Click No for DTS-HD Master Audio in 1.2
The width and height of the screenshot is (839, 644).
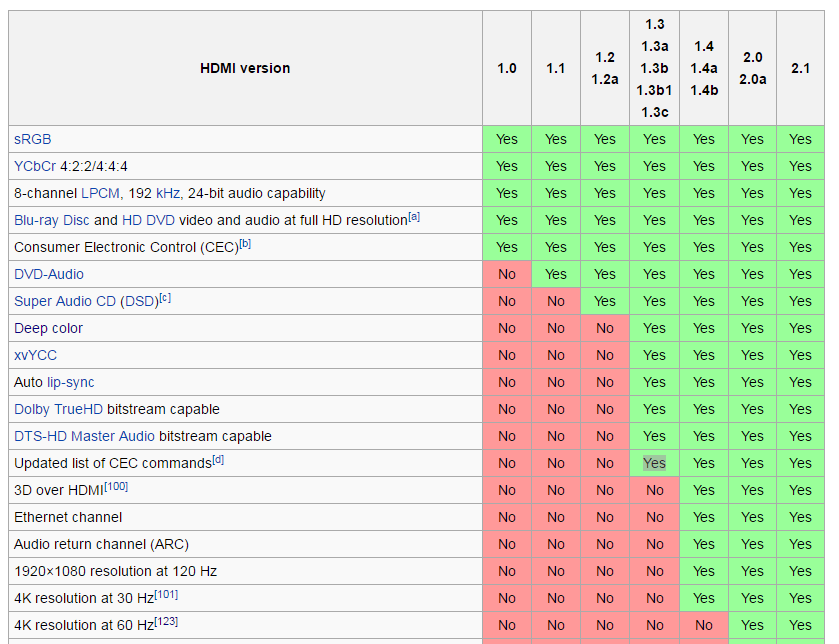coord(605,436)
